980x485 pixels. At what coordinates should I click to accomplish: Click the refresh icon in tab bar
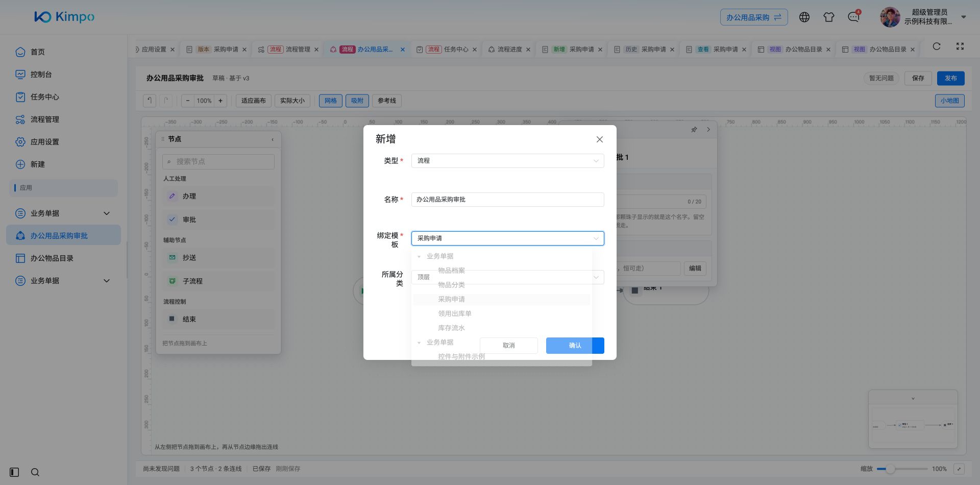point(937,46)
